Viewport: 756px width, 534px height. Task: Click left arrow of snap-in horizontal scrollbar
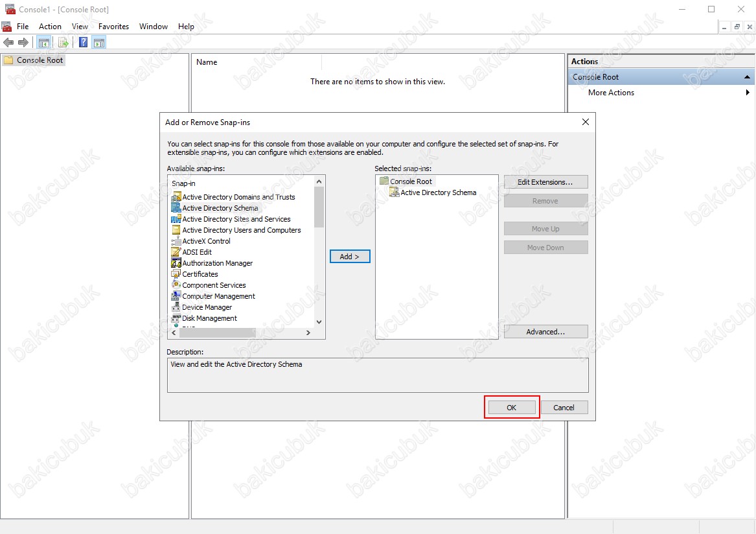[174, 333]
